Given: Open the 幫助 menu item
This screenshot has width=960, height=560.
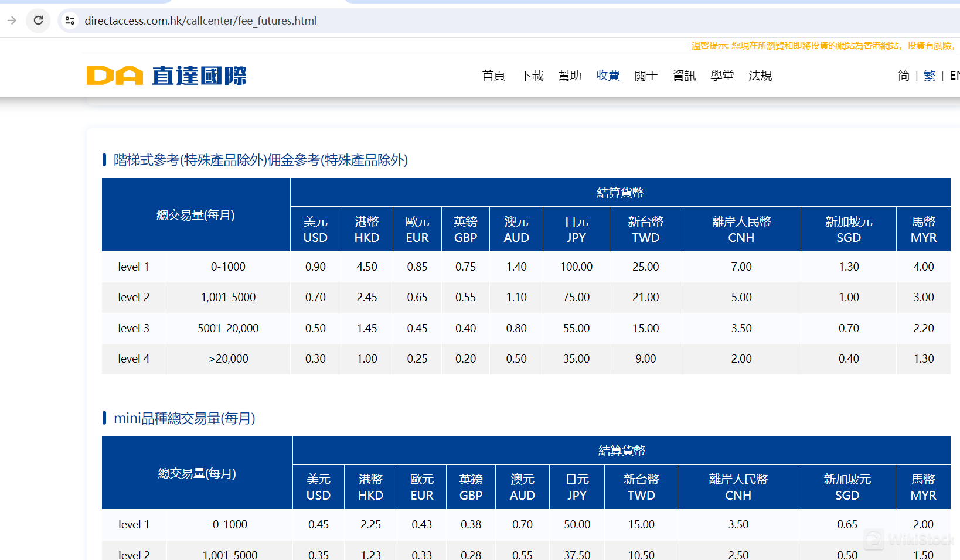Looking at the screenshot, I should point(569,76).
